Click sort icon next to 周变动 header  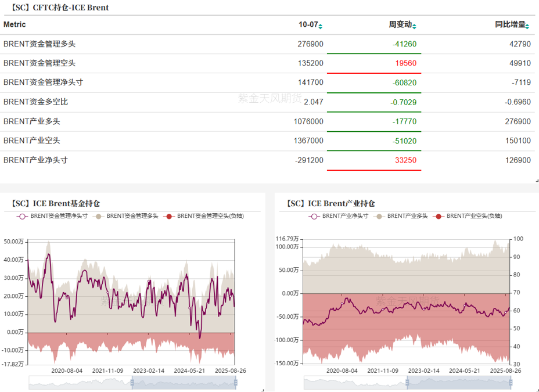(x=414, y=26)
